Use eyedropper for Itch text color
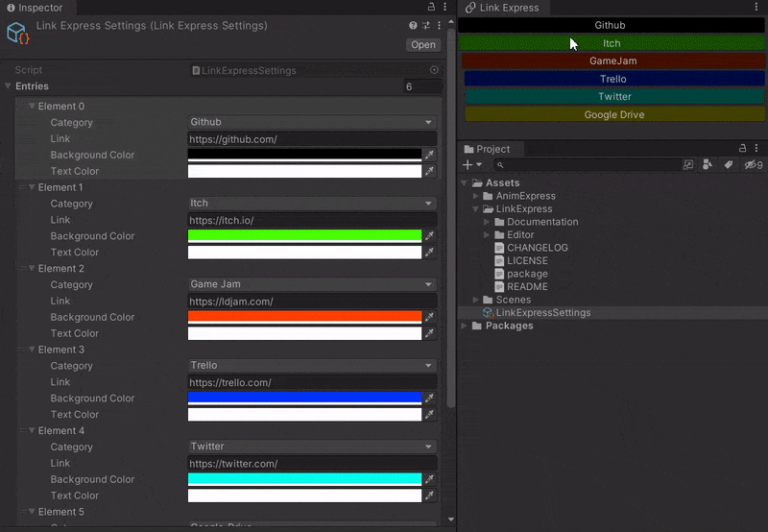This screenshot has width=768, height=532. (x=429, y=252)
